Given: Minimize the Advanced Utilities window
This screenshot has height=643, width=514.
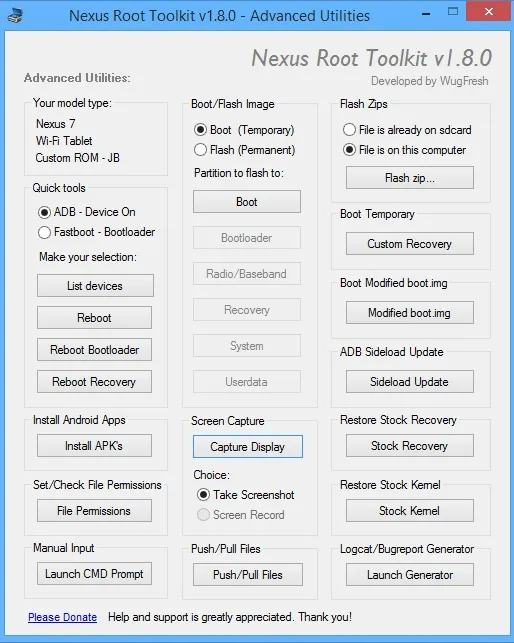Looking at the screenshot, I should point(426,14).
